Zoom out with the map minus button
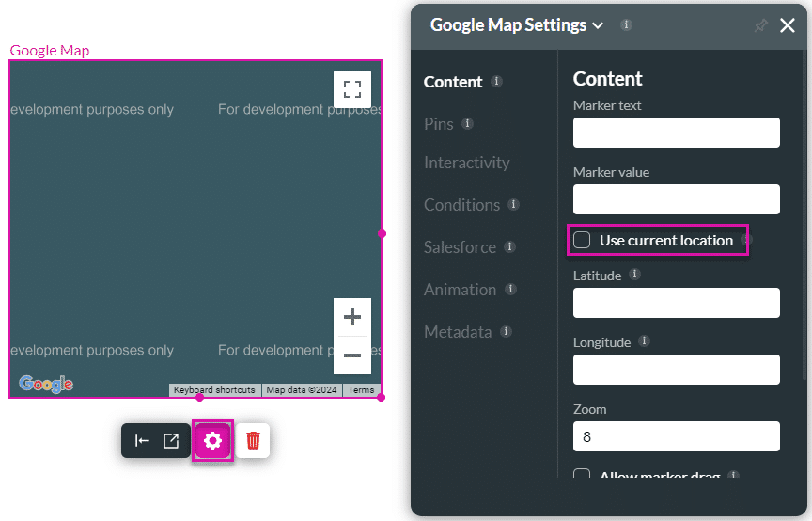 click(x=352, y=355)
